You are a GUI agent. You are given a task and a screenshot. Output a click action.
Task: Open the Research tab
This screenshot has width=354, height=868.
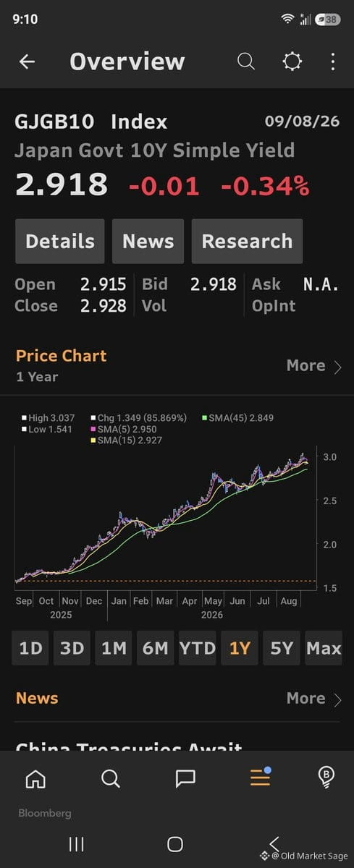[247, 242]
